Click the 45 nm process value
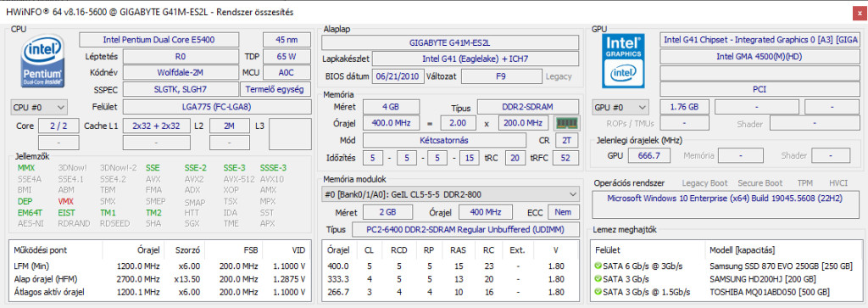This screenshot has width=868, height=308. [287, 40]
